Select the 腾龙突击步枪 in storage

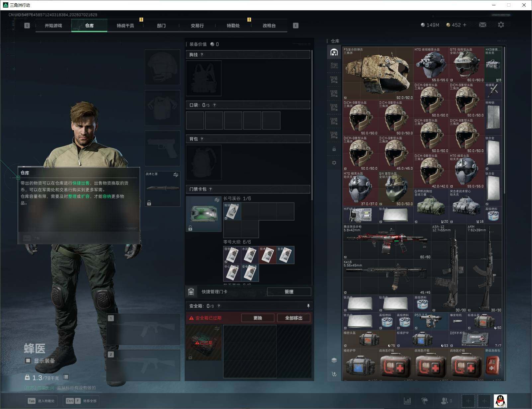pyautogui.click(x=387, y=242)
